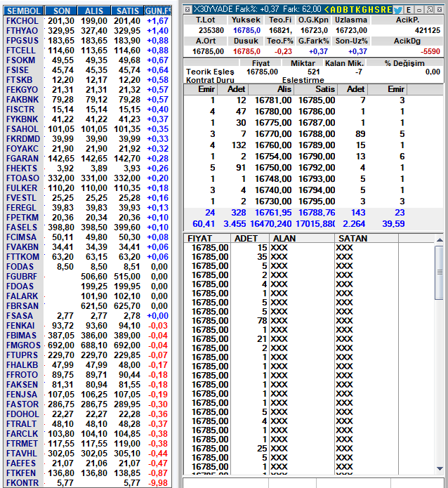This screenshot has width=448, height=488.
Task: Click the '<' arrow in X30YVADE title bar
Action: [x=327, y=10]
